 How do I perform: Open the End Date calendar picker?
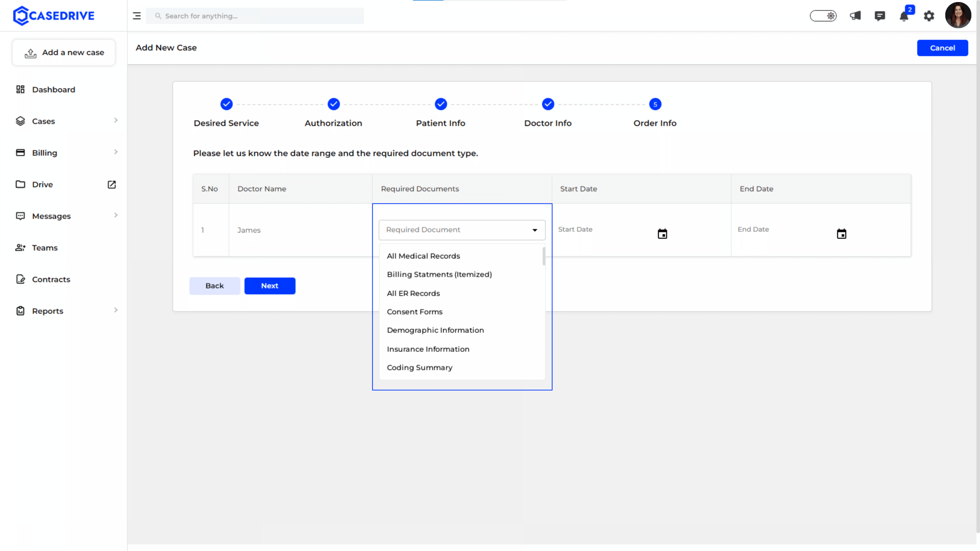(x=842, y=233)
